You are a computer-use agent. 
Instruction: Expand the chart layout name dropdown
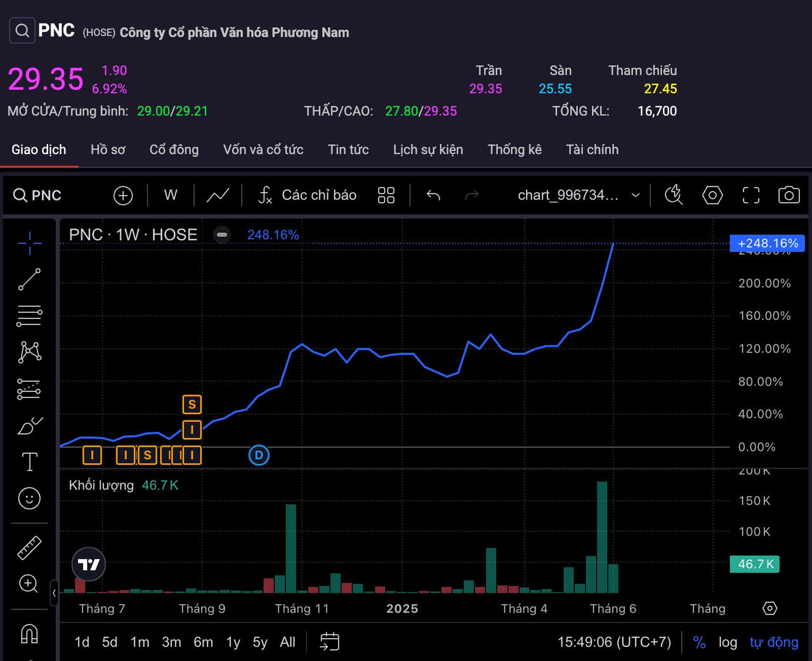[635, 195]
